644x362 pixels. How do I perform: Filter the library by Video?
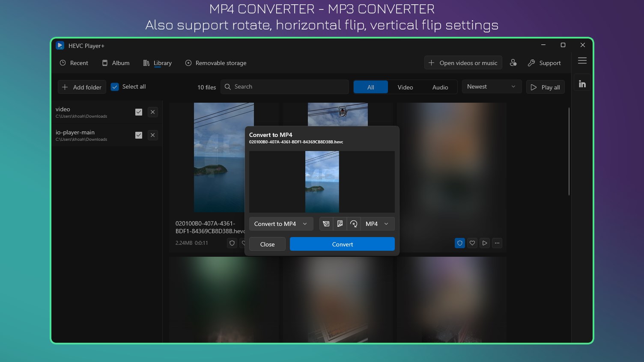(405, 87)
